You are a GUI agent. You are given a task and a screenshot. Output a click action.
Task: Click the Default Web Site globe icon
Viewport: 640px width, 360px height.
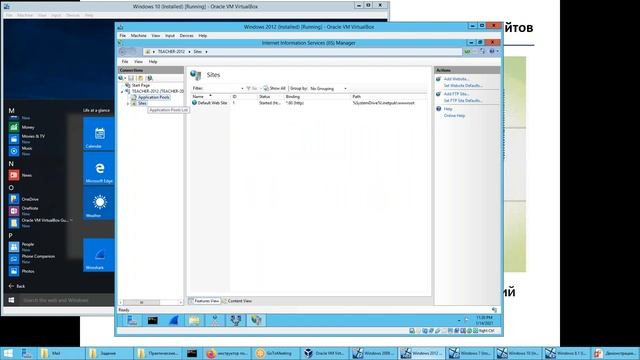pos(194,103)
